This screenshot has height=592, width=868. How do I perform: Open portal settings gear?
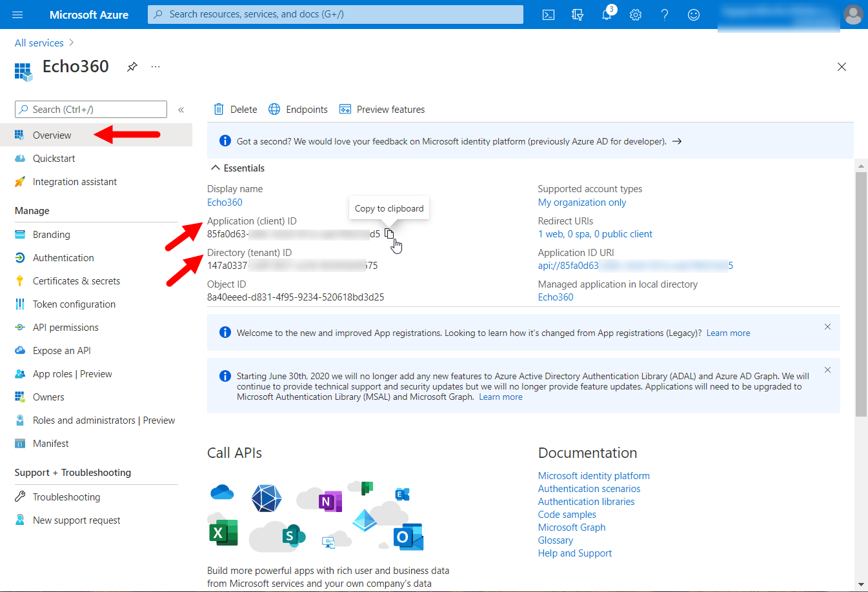[636, 15]
